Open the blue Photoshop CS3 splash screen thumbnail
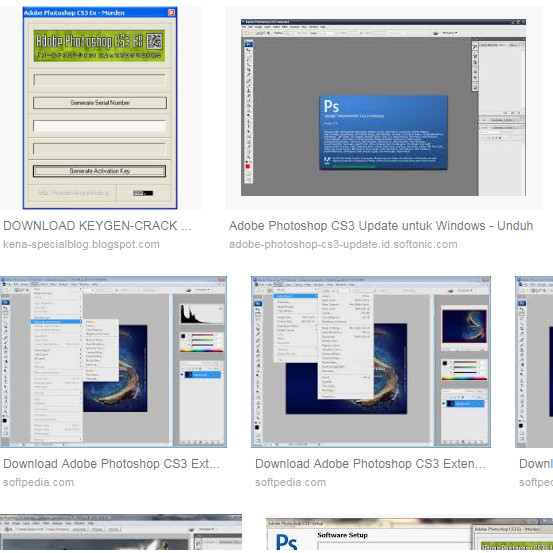553x553 pixels. (383, 107)
